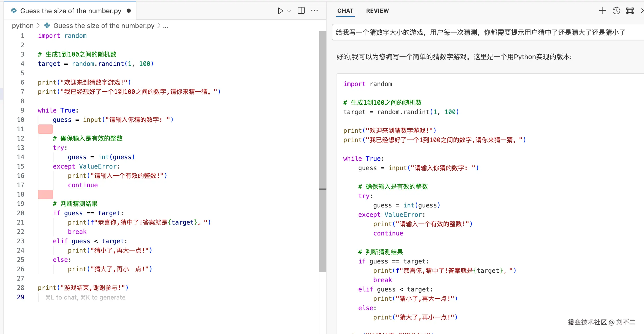
Task: Click breadcrumb ellipsis symbol item
Action: click(x=166, y=26)
